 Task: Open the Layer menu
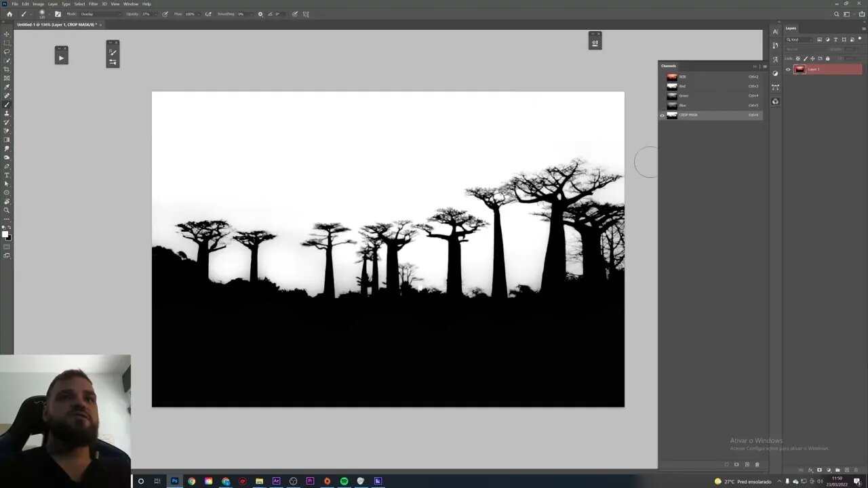(53, 4)
